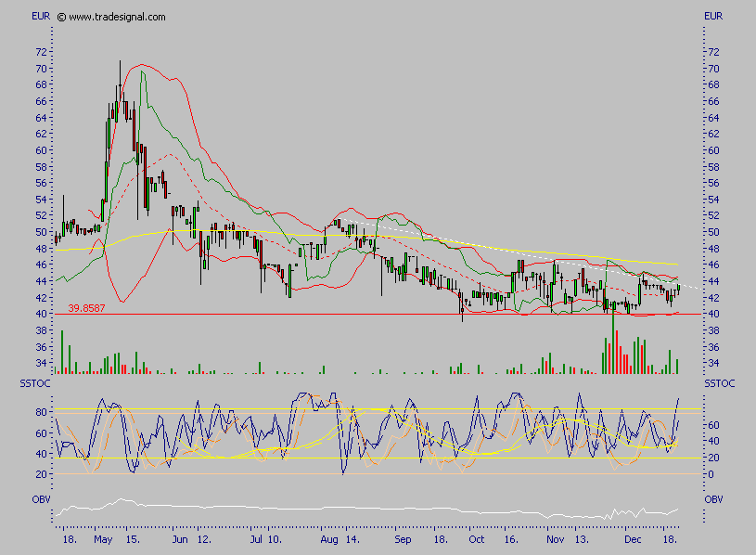Select price 46 on the right price axis
The image size is (756, 555).
tap(713, 265)
